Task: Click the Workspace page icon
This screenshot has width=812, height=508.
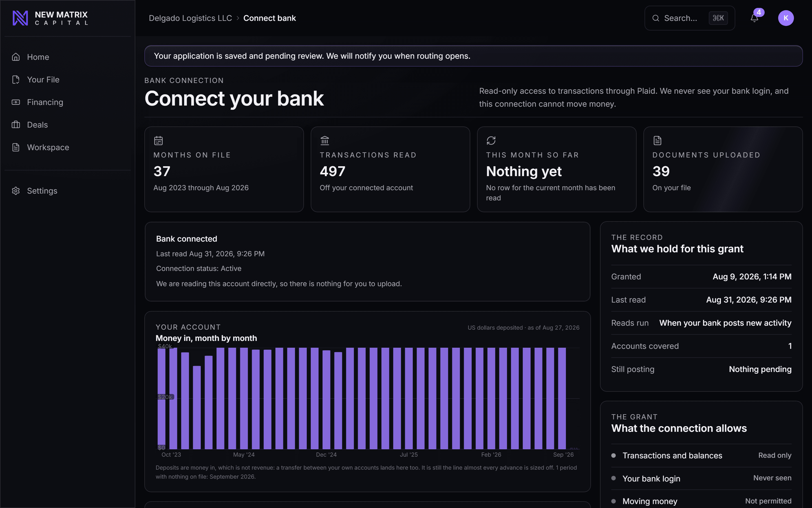Action: [16, 147]
